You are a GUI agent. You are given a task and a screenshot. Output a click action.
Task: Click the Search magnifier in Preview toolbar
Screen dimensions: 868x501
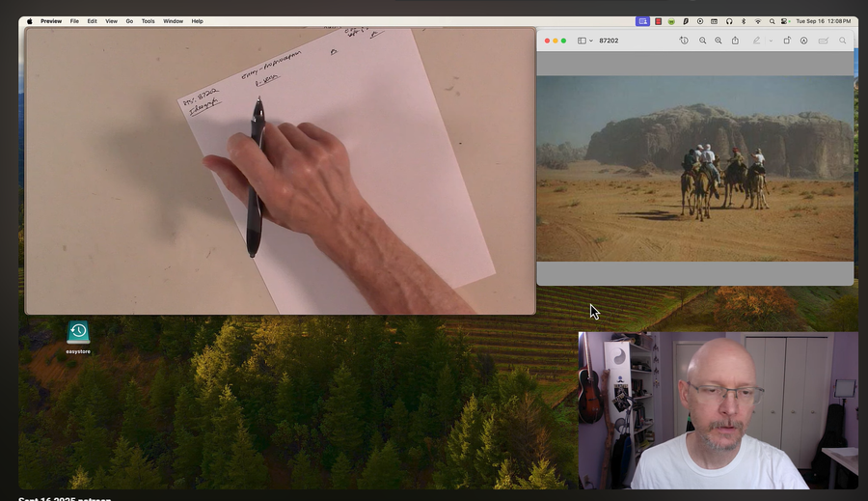click(x=843, y=41)
